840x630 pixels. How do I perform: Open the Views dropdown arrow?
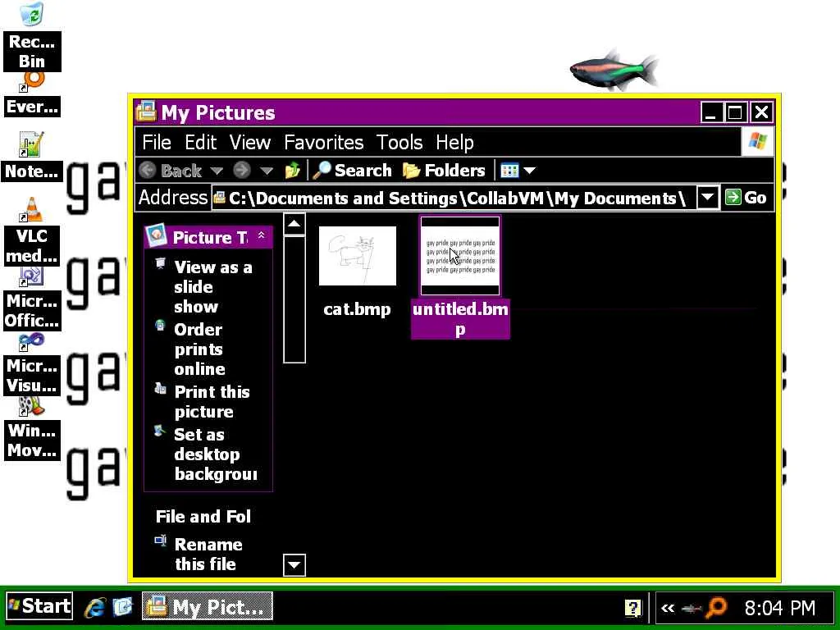529,171
